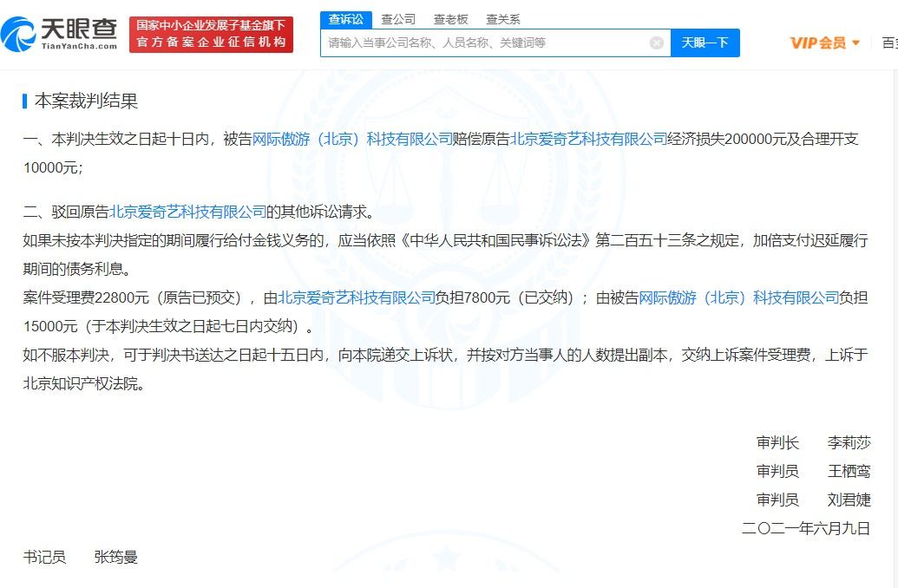Open 北京爱奇艺 link in the 驳回原告 line
898x588 pixels.
[x=188, y=212]
